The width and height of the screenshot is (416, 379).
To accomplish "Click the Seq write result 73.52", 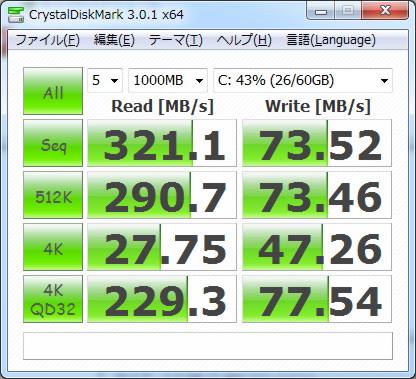I will click(x=317, y=143).
